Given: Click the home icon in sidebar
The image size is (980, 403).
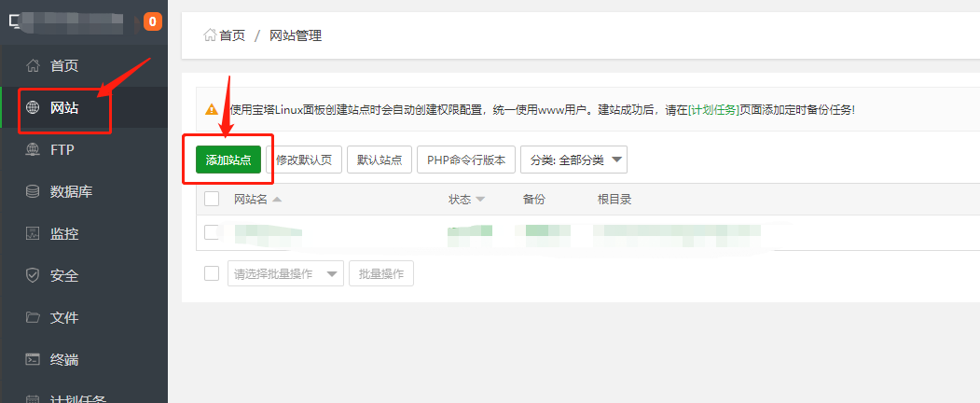Looking at the screenshot, I should click(34, 66).
